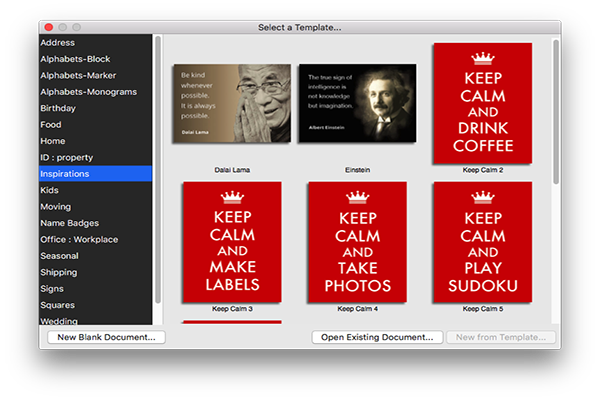Screen dimensions: 600x400
Task: Open the Alphabets-Marker category
Action: [95, 75]
